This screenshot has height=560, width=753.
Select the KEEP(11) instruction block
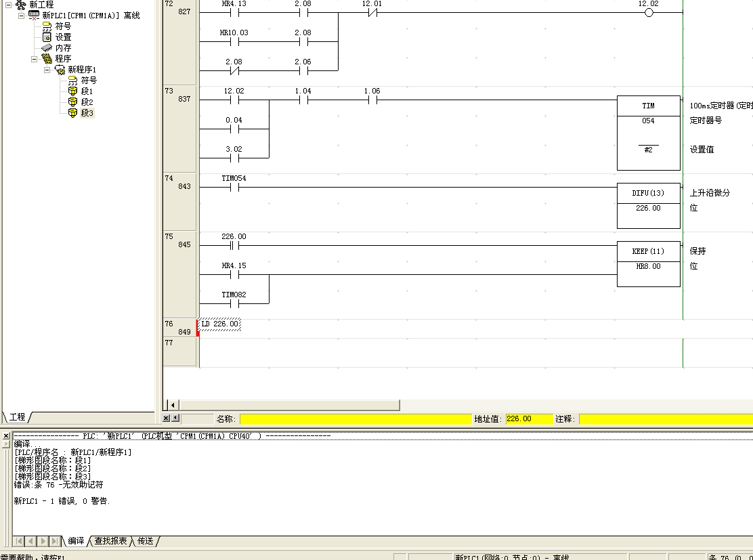[x=648, y=258]
